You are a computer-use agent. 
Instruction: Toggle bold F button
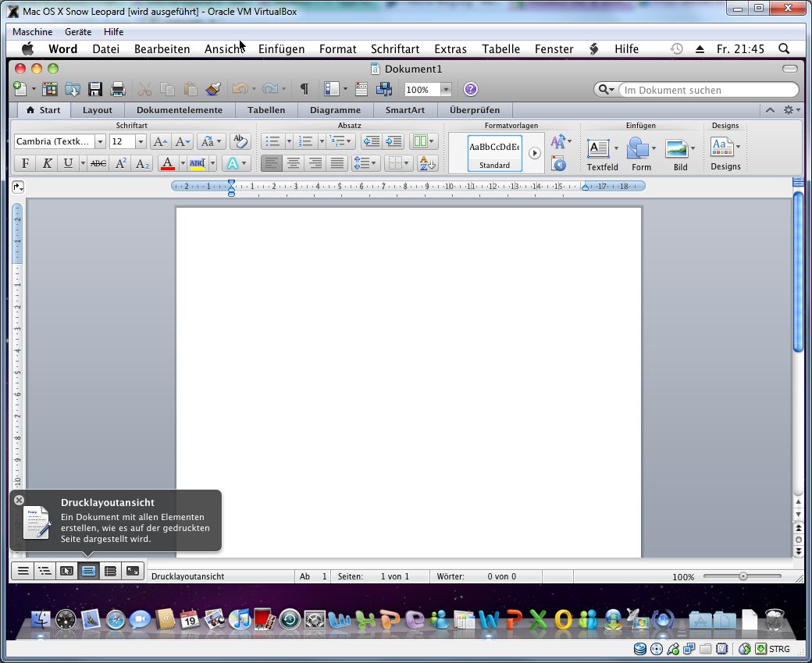25,164
